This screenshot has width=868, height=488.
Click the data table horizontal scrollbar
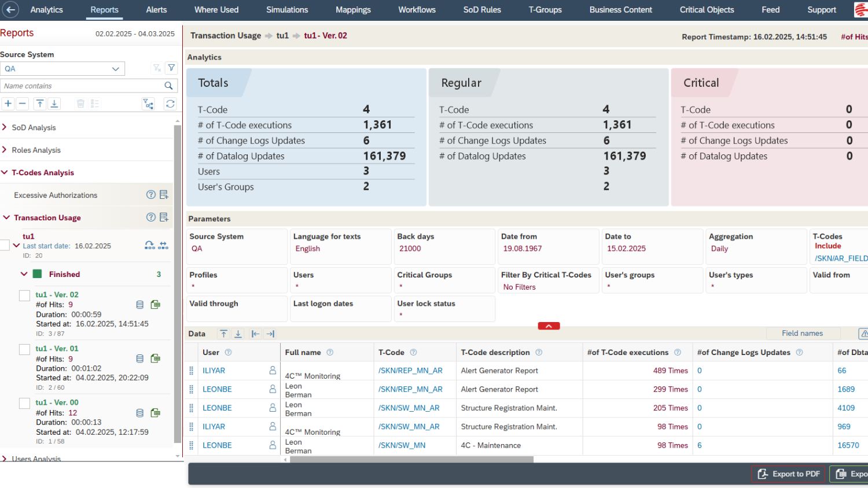(411, 460)
